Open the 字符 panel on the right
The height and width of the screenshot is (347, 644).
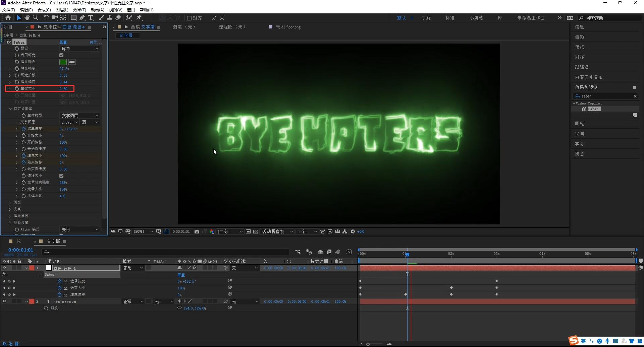tap(579, 144)
